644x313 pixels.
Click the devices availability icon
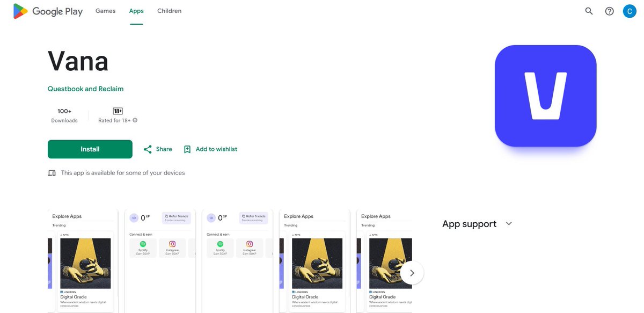click(52, 173)
